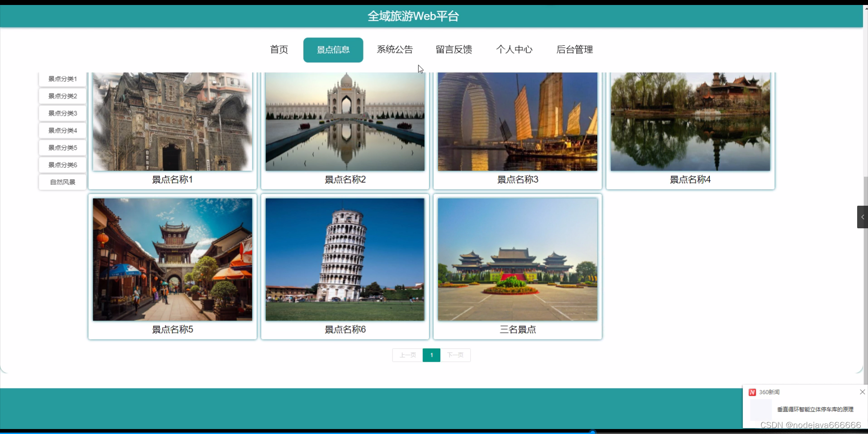Close the 360新闻 popup
Viewport: 868px width, 434px height.
coord(862,392)
